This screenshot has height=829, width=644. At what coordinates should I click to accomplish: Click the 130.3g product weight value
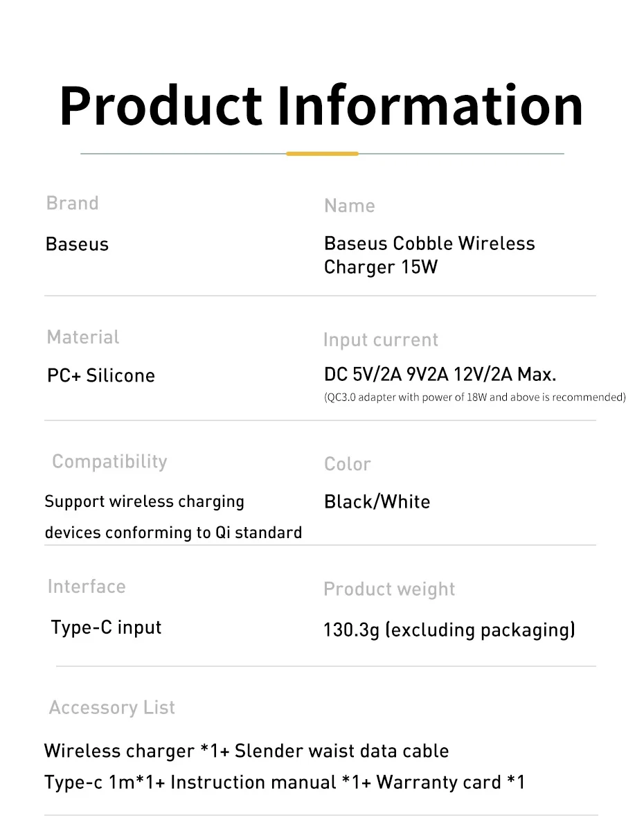449,630
